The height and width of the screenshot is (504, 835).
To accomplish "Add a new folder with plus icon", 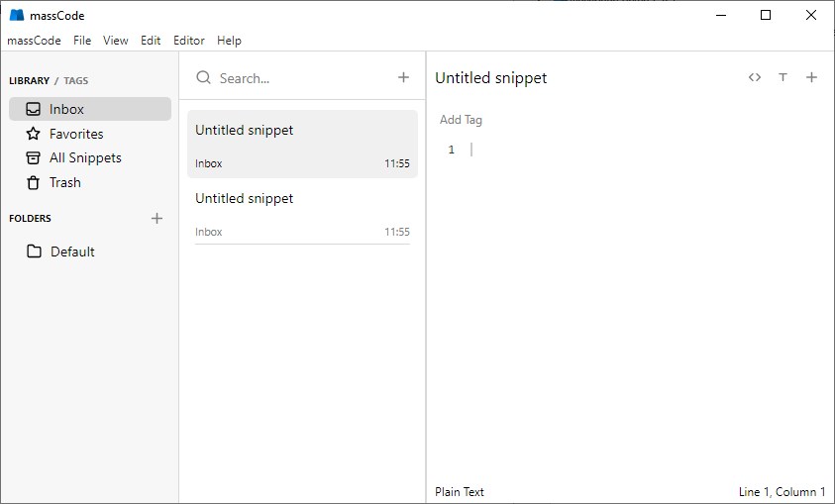I will 157,218.
